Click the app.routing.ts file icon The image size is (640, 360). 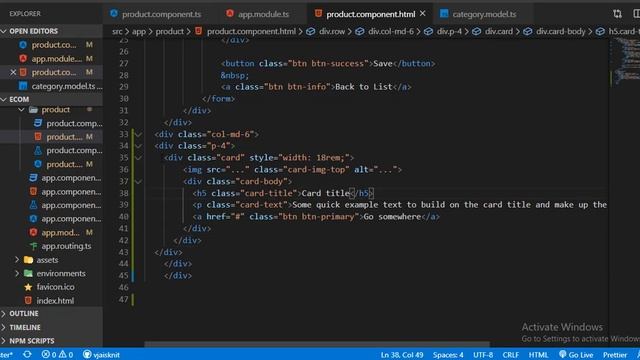pos(33,246)
